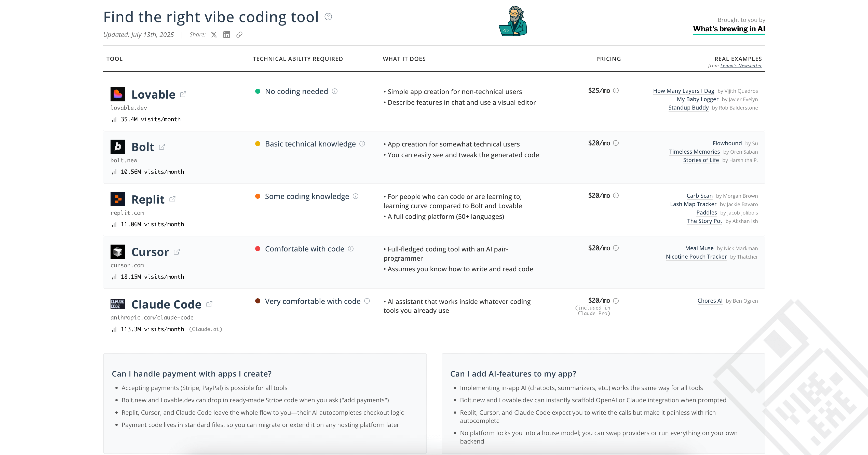Open the Lovable tool name heading
Image resolution: width=868 pixels, height=455 pixels.
click(153, 94)
